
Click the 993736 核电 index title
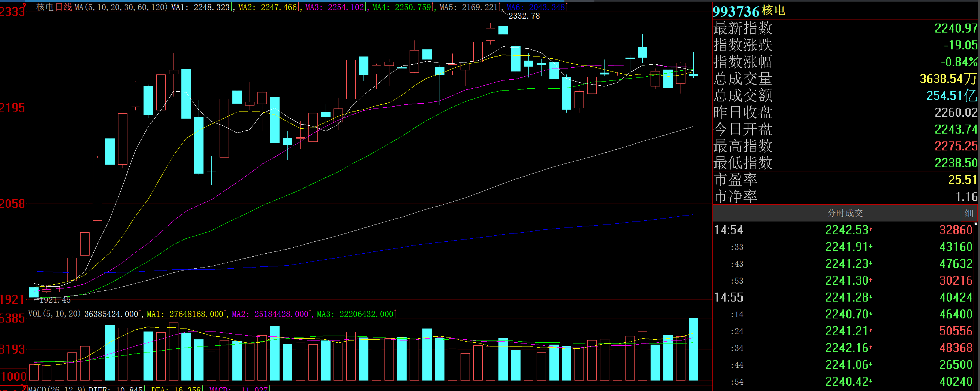[x=748, y=11]
